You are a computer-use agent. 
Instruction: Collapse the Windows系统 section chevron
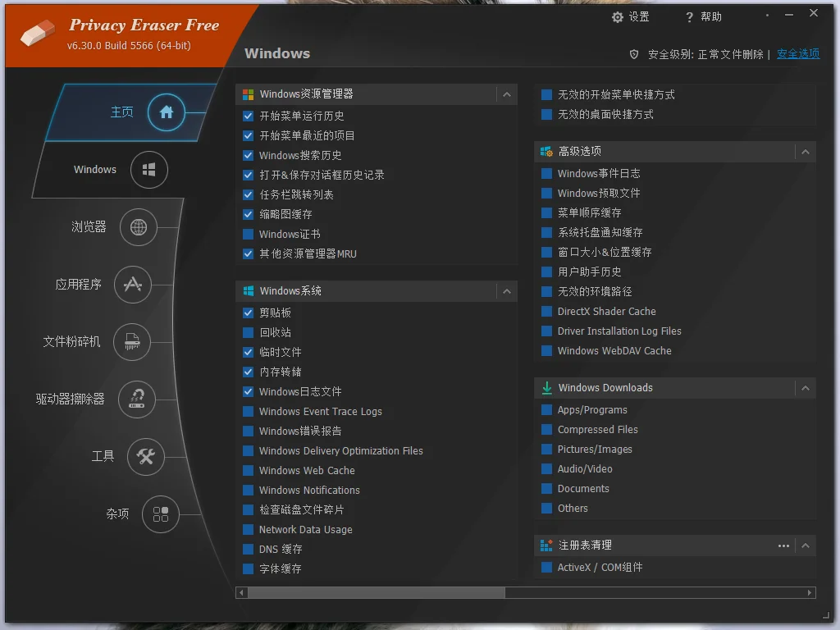[507, 291]
